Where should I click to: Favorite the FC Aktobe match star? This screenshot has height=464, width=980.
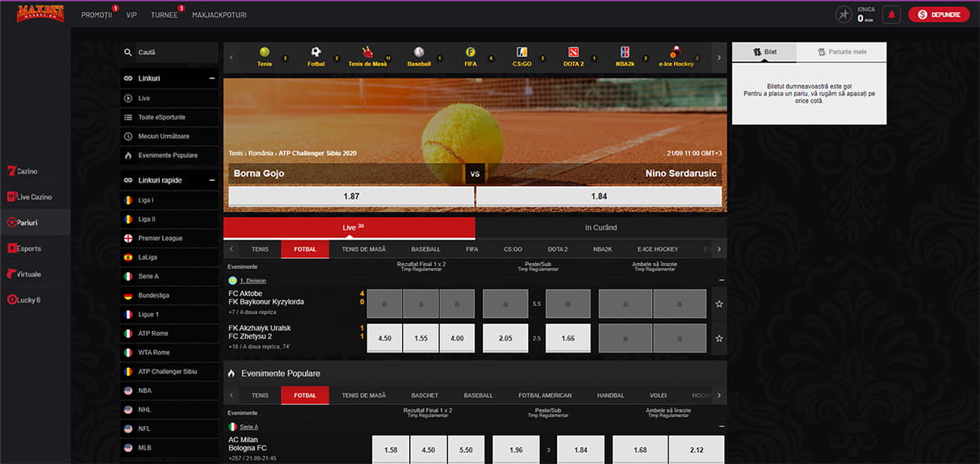(719, 304)
